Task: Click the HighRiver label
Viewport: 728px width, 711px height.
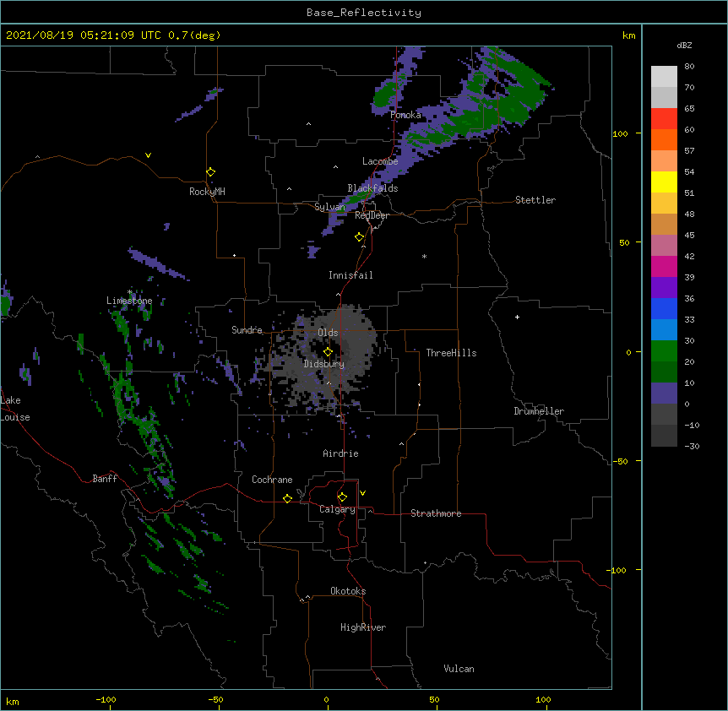Action: [x=363, y=627]
